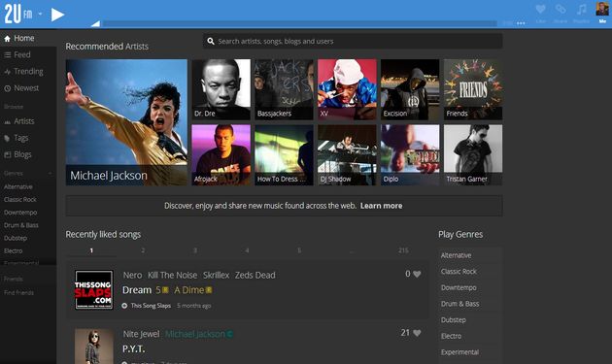612x364 pixels.
Task: Open Michael Jackson featured artist image
Action: click(x=126, y=122)
